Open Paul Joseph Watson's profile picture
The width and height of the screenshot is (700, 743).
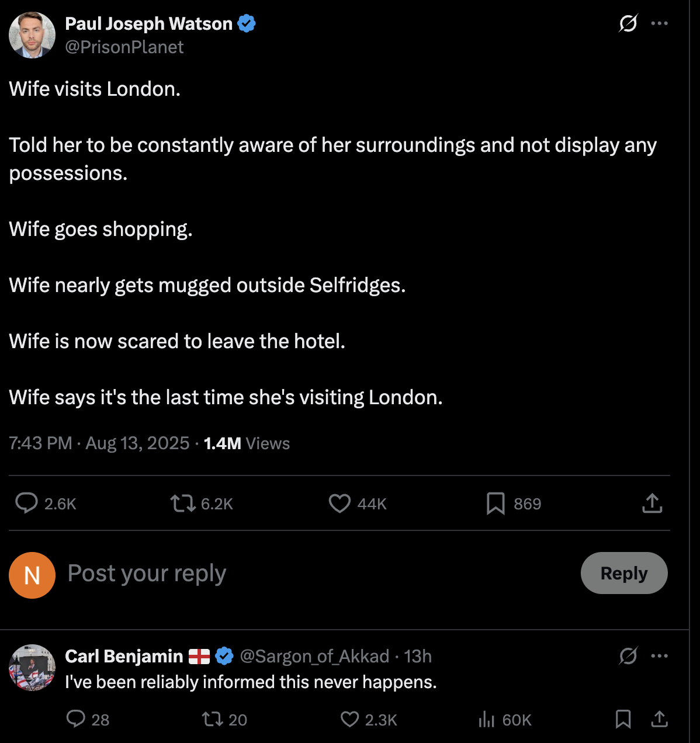[32, 35]
